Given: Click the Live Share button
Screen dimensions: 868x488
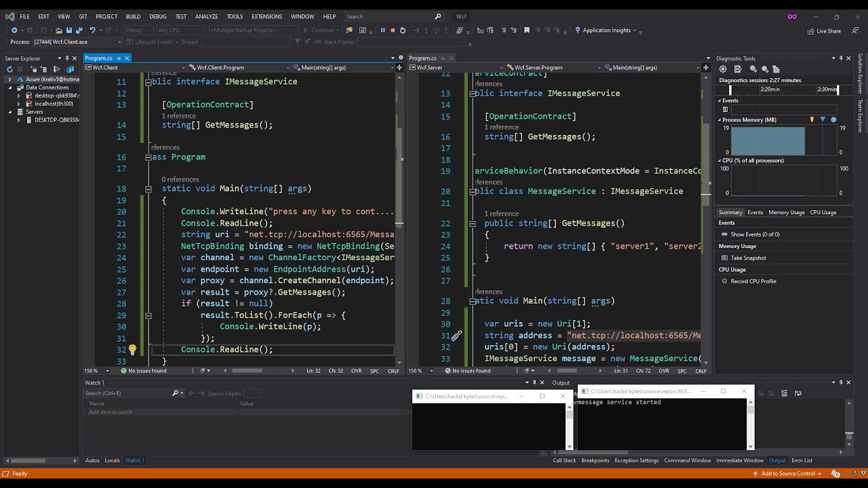Looking at the screenshot, I should (824, 30).
